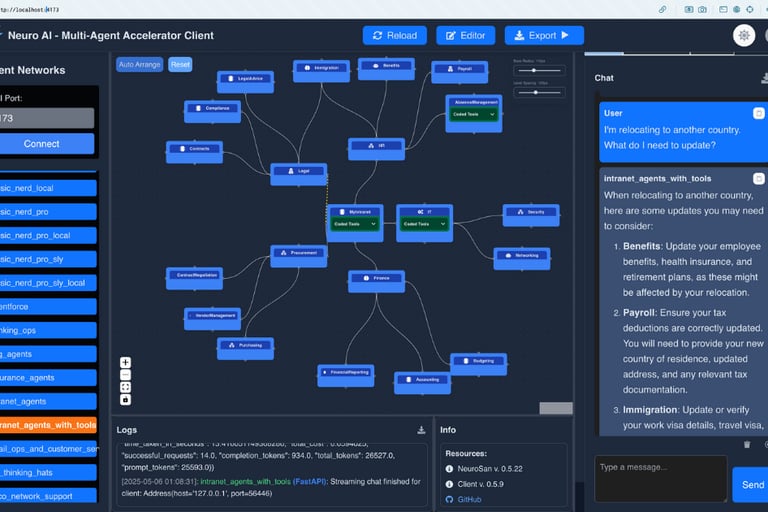The height and width of the screenshot is (512, 768).
Task: Select the HR agent node
Action: tap(376, 149)
